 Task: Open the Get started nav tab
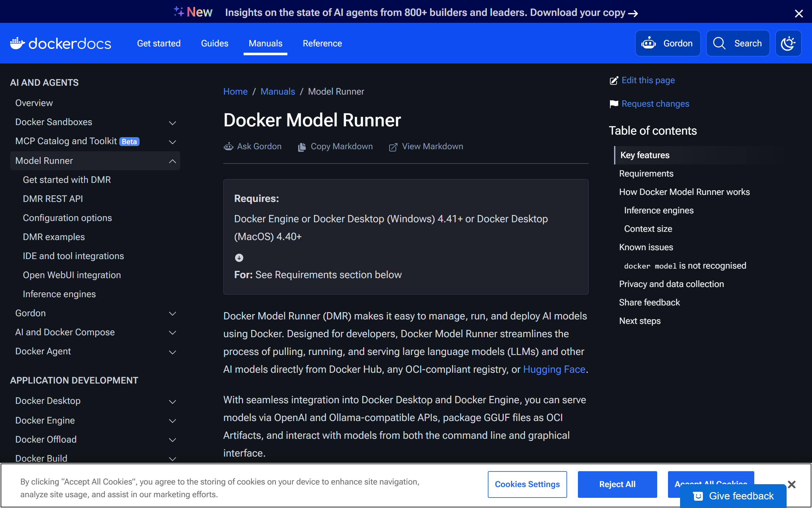[159, 43]
